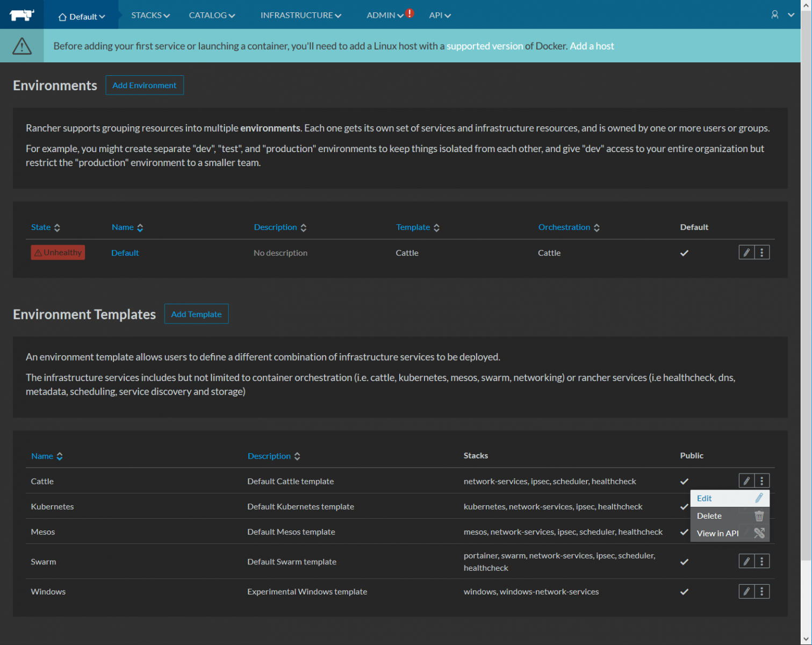Click 'windows, windows-network-services' stacks cell
The height and width of the screenshot is (645, 812).
coord(531,591)
